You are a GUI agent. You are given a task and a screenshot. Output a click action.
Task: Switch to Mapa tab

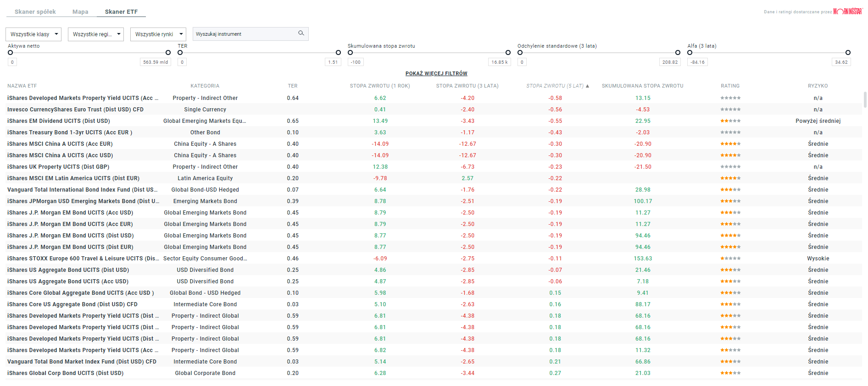pyautogui.click(x=80, y=12)
